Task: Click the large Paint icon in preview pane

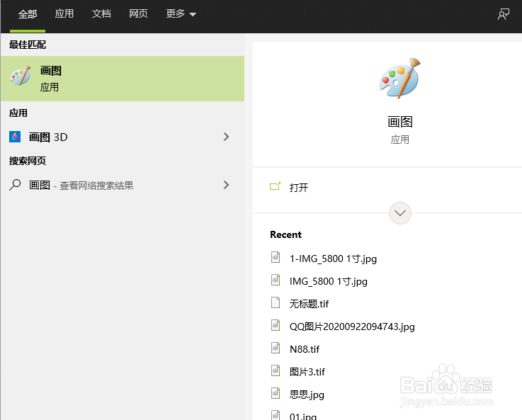Action: coord(400,79)
